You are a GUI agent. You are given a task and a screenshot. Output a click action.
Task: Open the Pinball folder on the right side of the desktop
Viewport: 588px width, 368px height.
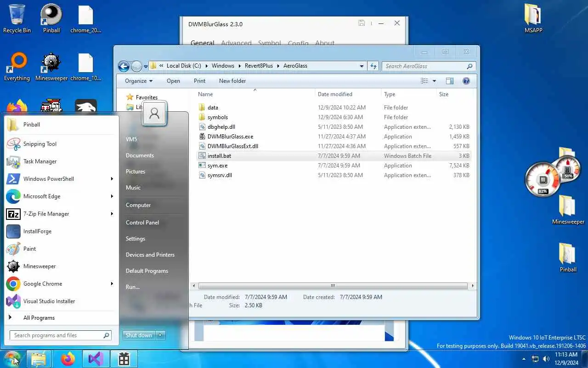pyautogui.click(x=568, y=258)
